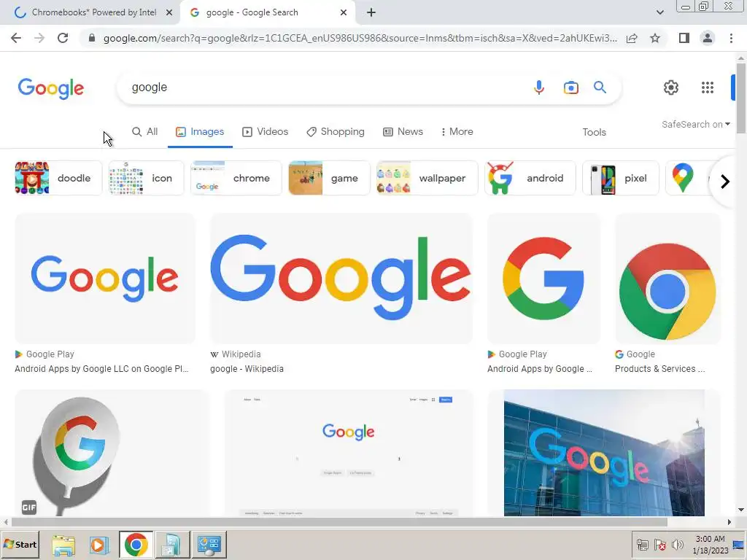747x560 pixels.
Task: Bookmark this page with star icon
Action: click(655, 38)
